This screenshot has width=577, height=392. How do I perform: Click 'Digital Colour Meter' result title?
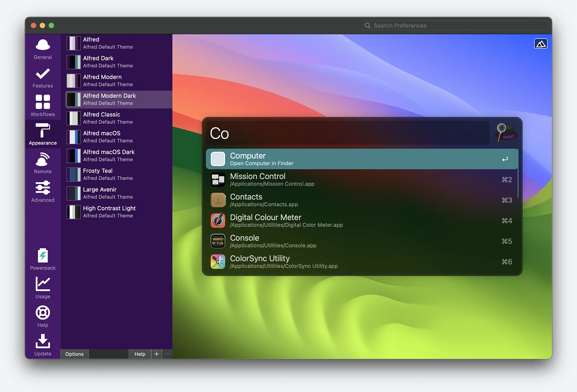266,217
